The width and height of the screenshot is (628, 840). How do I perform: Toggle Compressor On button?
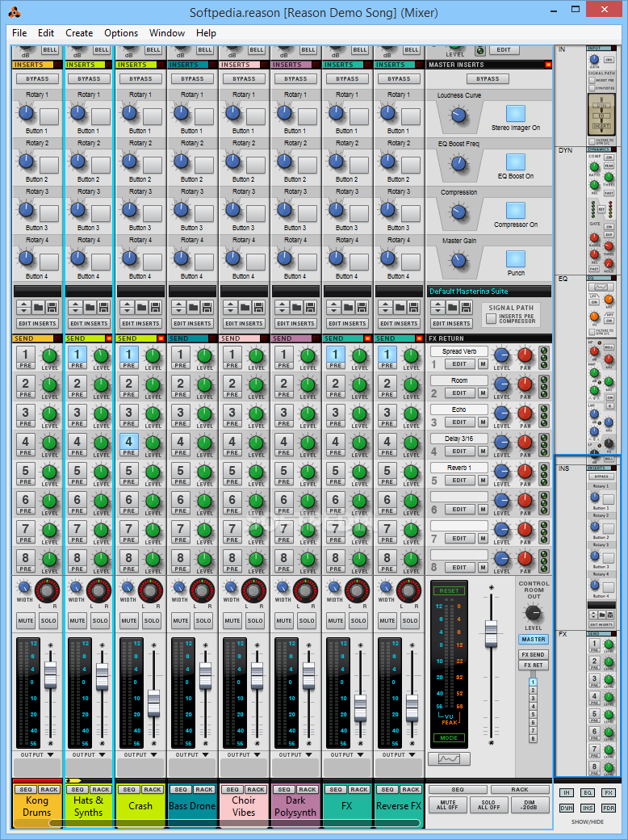[516, 211]
